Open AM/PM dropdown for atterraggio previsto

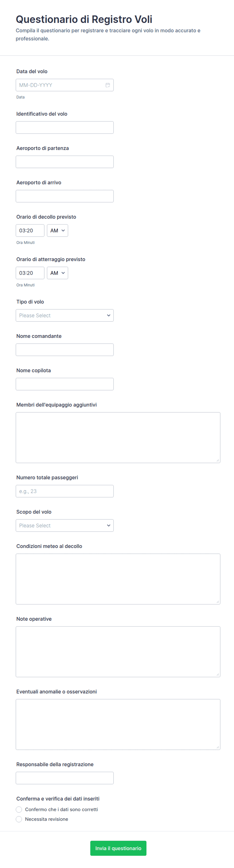point(58,273)
